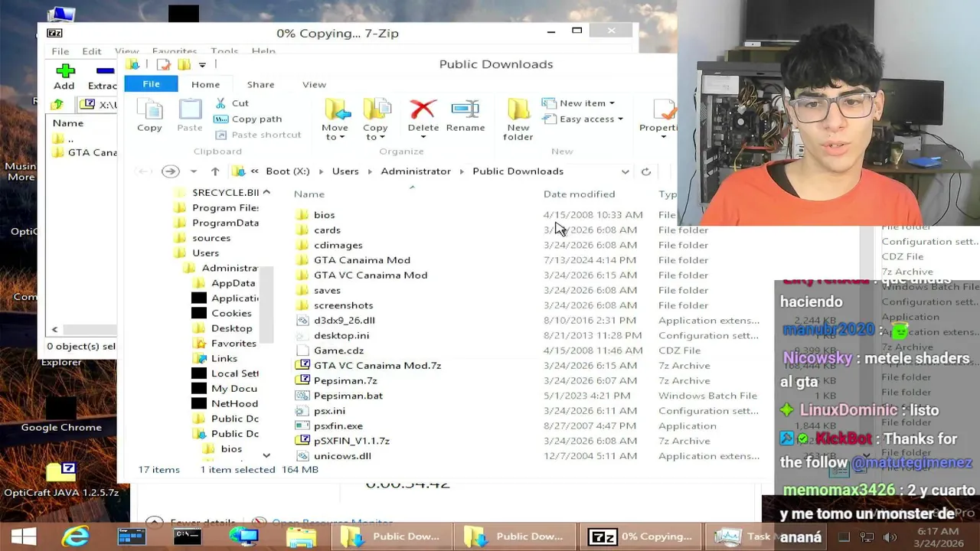Select the GTA VC Canaima Mod.7z archive
980x551 pixels.
[377, 365]
